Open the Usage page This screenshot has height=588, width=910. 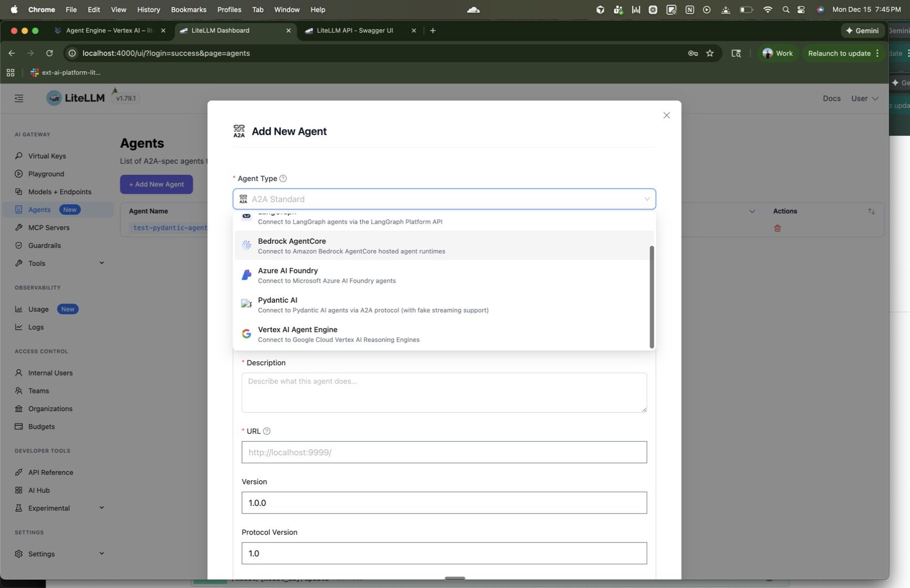(38, 309)
